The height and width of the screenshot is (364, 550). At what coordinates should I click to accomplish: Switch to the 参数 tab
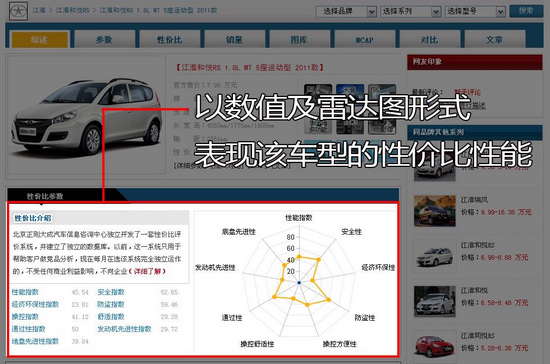105,39
